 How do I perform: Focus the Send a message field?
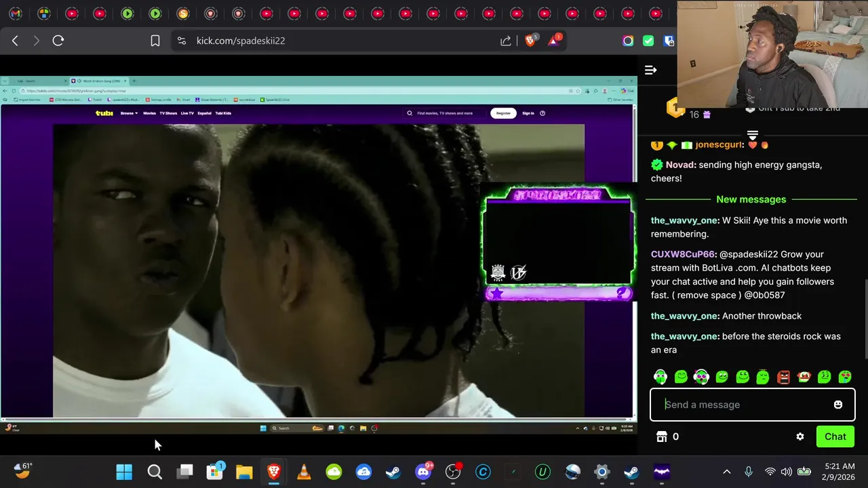pyautogui.click(x=752, y=405)
